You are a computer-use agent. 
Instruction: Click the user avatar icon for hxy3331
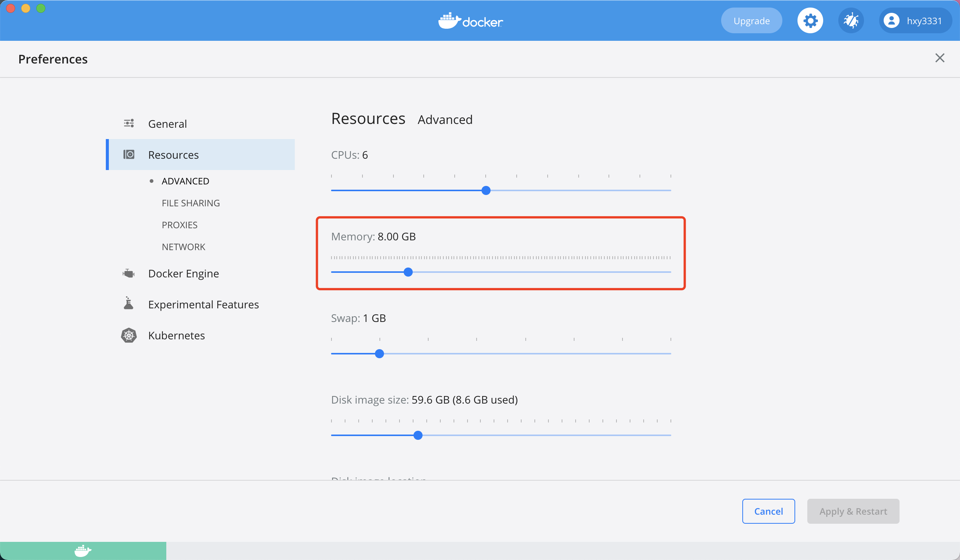point(891,20)
